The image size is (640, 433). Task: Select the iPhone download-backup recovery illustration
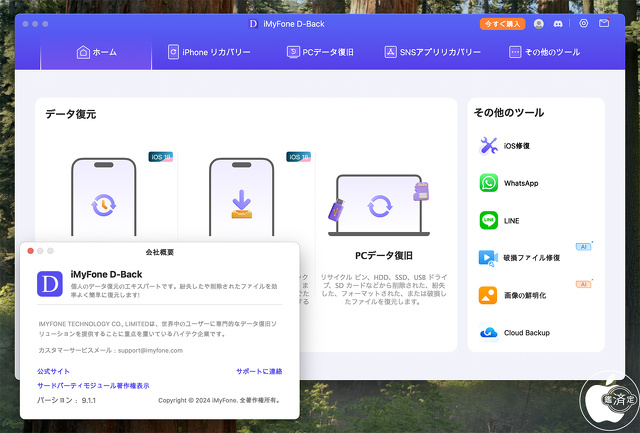tap(242, 197)
